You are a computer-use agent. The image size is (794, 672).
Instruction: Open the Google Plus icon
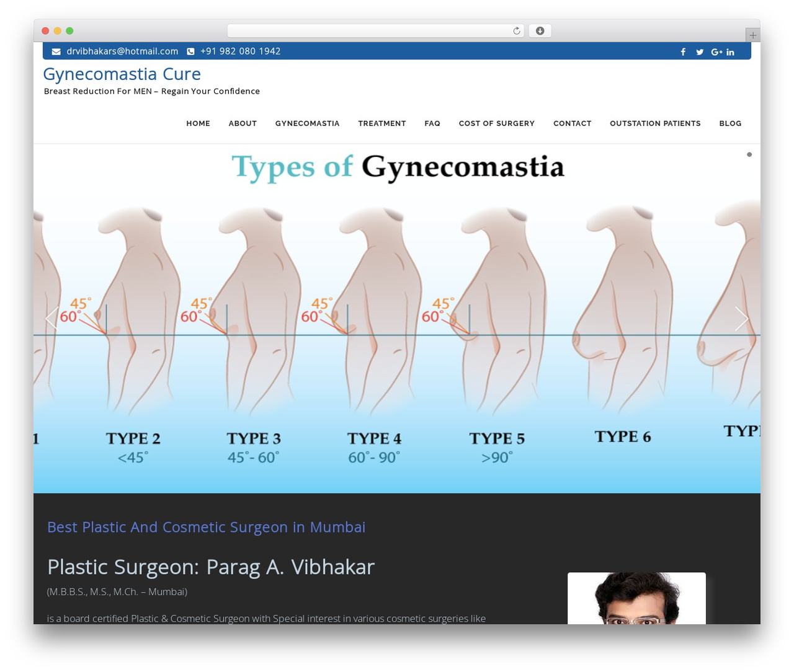tap(716, 52)
